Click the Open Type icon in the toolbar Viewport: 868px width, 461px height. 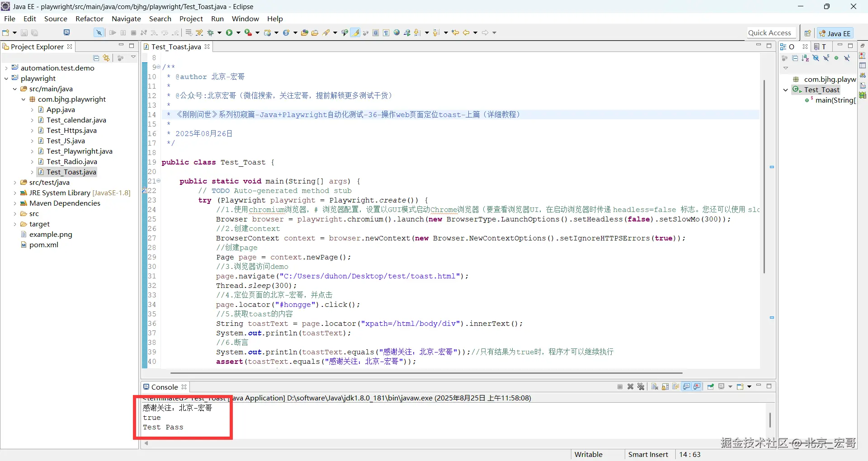click(305, 33)
